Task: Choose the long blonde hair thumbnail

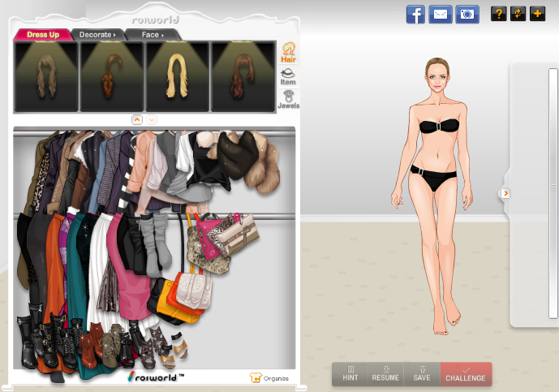Action: (x=178, y=75)
